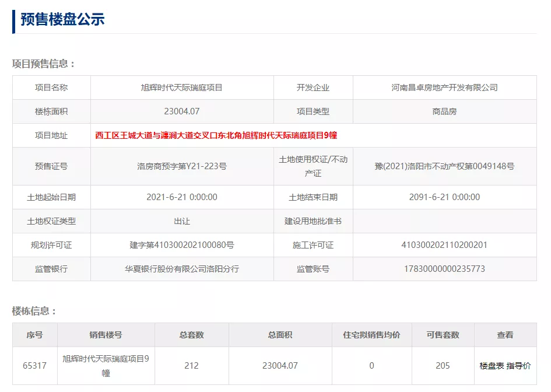Click building name 旭辉时代天际瑞庭项目9幢 in table
This screenshot has height=392, width=551.
pyautogui.click(x=106, y=366)
